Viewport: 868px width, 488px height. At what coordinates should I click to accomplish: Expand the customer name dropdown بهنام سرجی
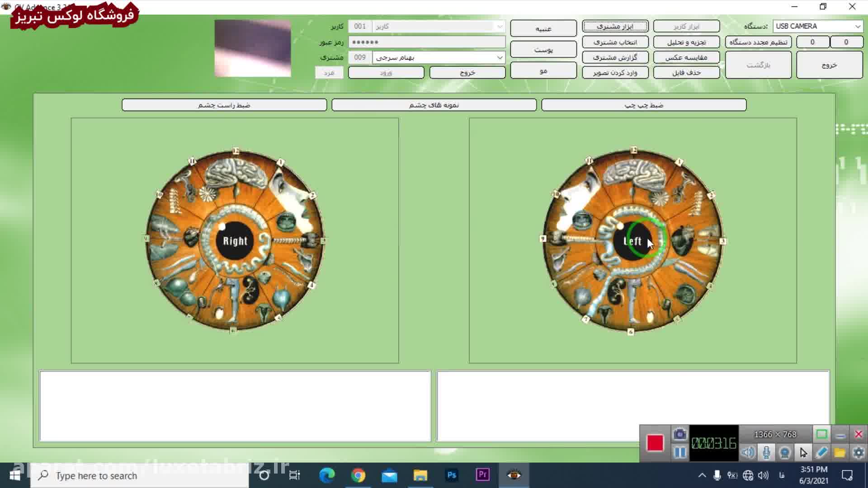click(499, 57)
